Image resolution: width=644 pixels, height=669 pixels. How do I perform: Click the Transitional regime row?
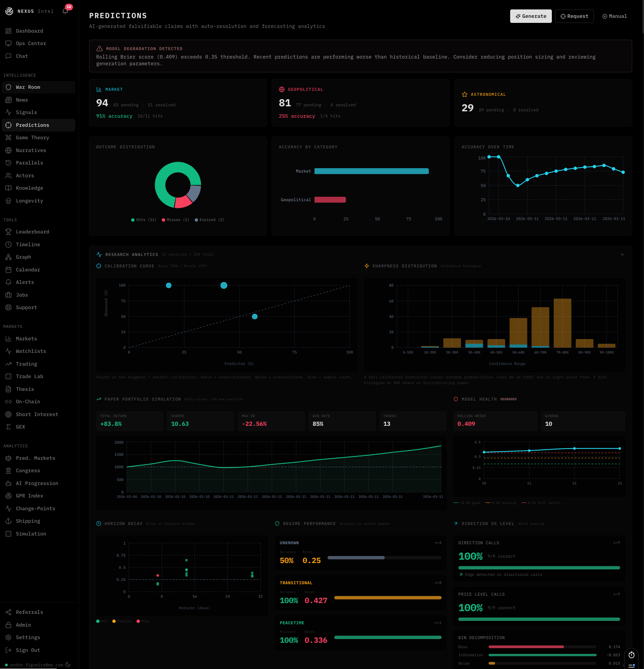click(361, 593)
